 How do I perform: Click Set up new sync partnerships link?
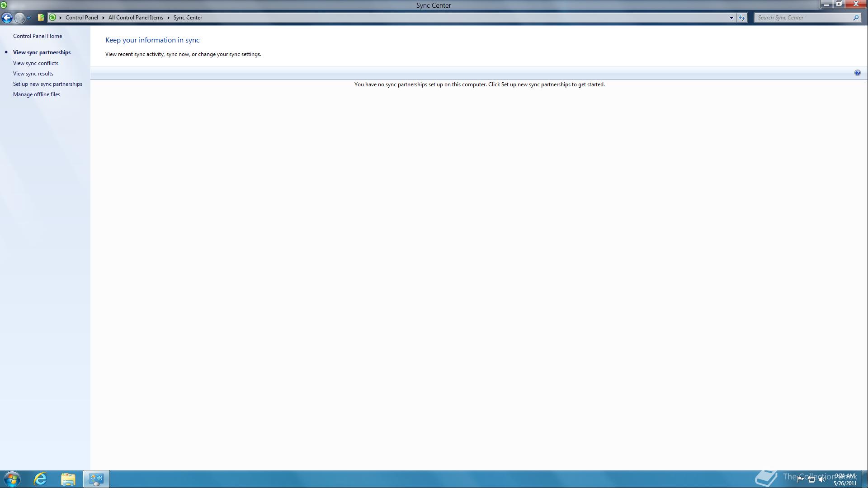coord(47,84)
